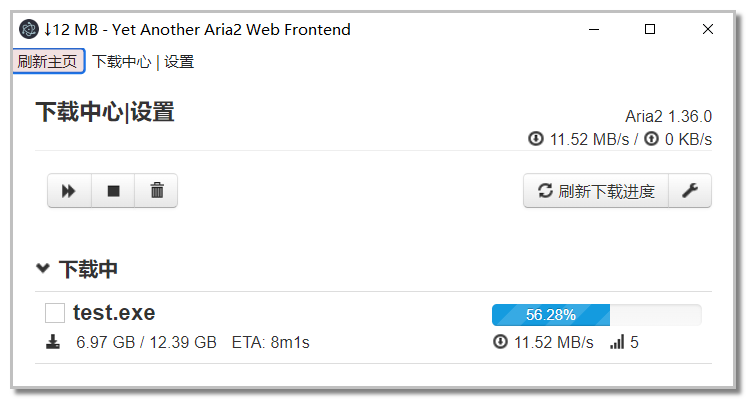Screen dimensions: 746x399
Task: Click the speed icon in test.exe row
Action: click(500, 341)
